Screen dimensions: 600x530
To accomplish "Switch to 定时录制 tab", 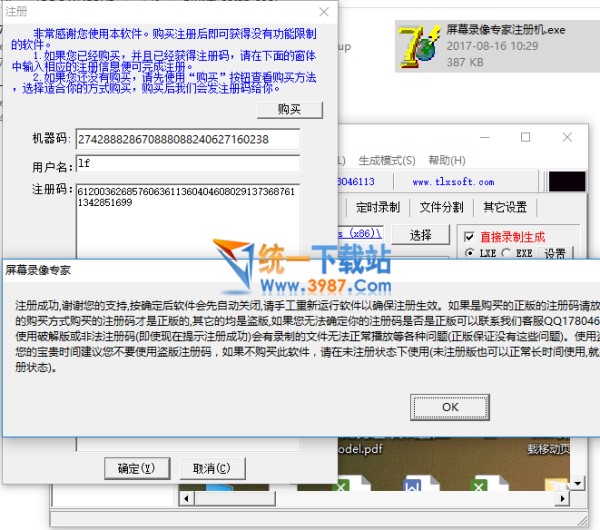I will 378,207.
